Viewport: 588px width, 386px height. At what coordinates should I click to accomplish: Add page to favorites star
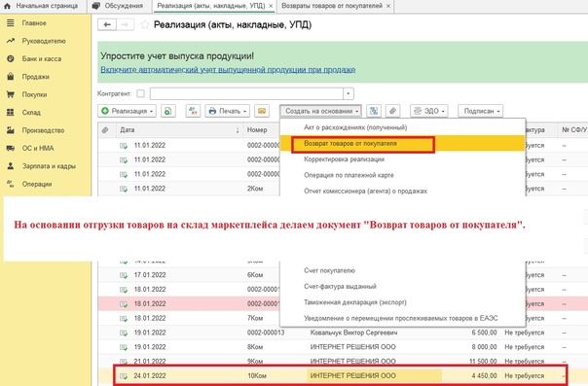pos(144,25)
